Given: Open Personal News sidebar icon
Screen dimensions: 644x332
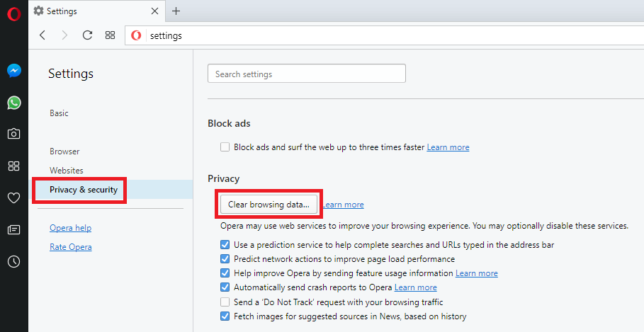Looking at the screenshot, I should pyautogui.click(x=13, y=229).
